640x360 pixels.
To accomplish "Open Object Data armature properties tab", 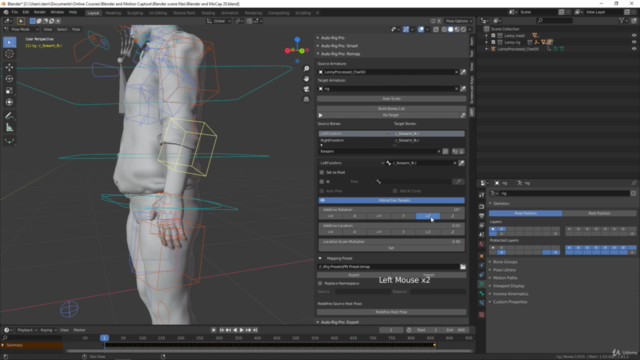I will point(482,284).
